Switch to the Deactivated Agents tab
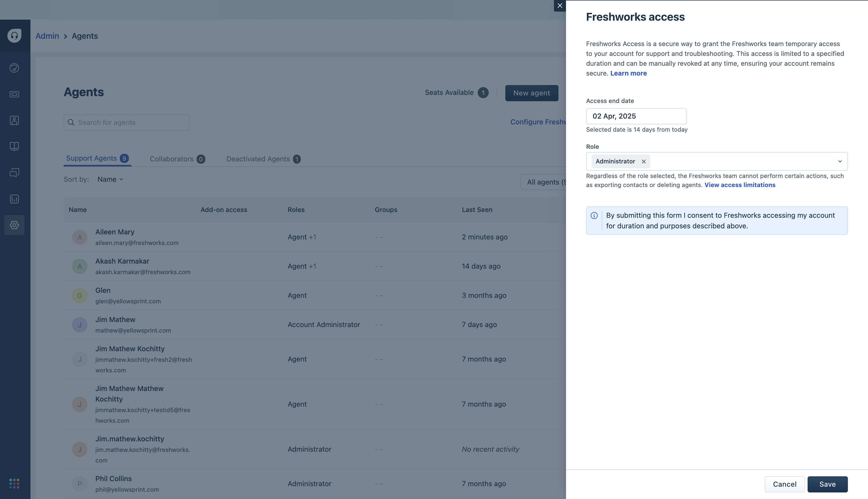868x499 pixels. click(263, 159)
